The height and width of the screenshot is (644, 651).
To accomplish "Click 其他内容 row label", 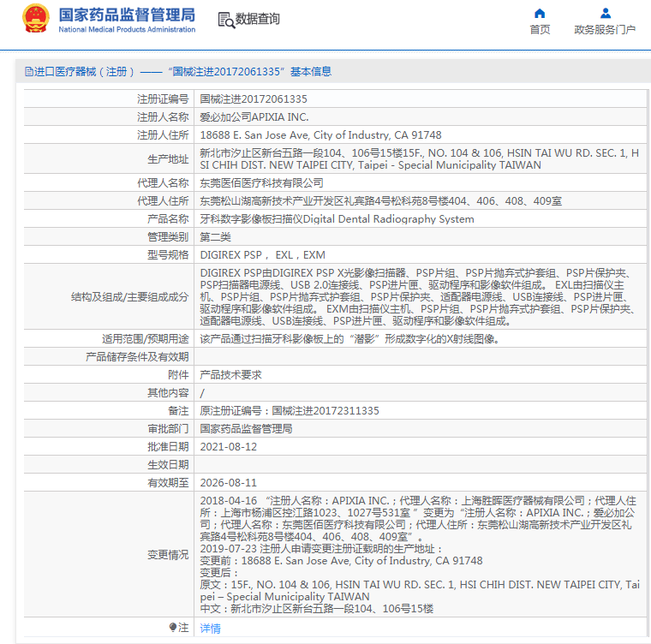I will 168,393.
